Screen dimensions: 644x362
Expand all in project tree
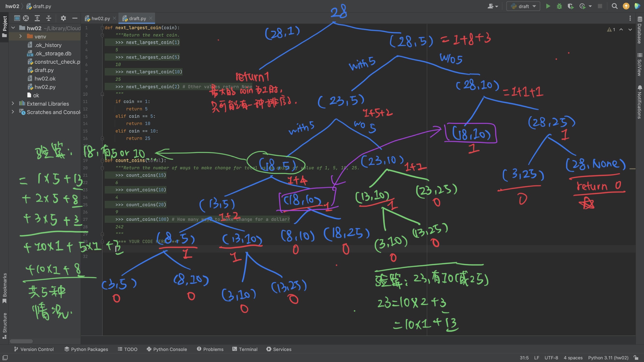click(x=37, y=18)
